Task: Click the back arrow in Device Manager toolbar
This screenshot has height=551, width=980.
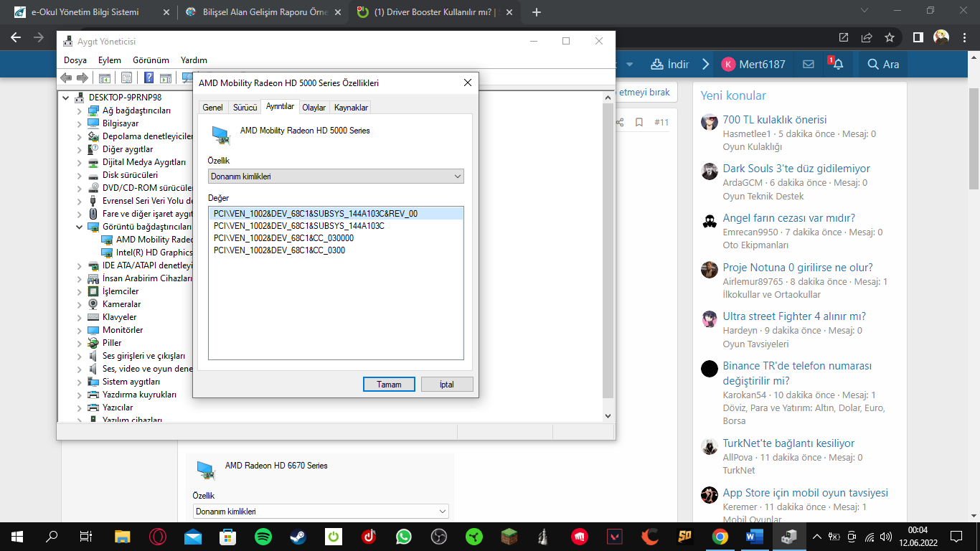Action: 66,77
